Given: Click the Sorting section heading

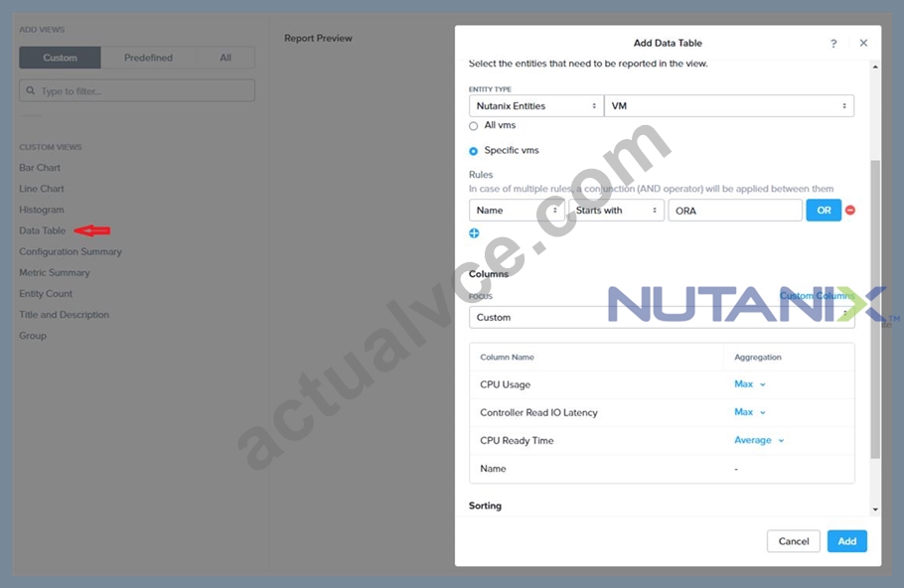Looking at the screenshot, I should click(x=485, y=506).
